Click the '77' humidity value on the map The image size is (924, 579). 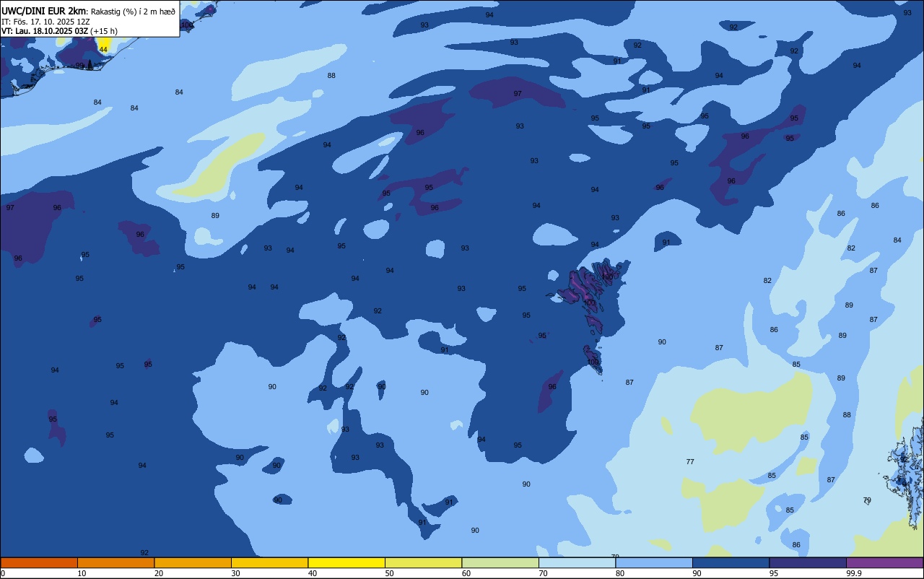click(x=690, y=461)
